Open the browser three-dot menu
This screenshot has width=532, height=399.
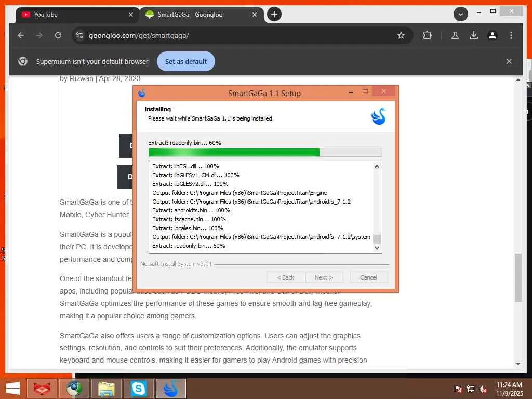click(x=511, y=35)
